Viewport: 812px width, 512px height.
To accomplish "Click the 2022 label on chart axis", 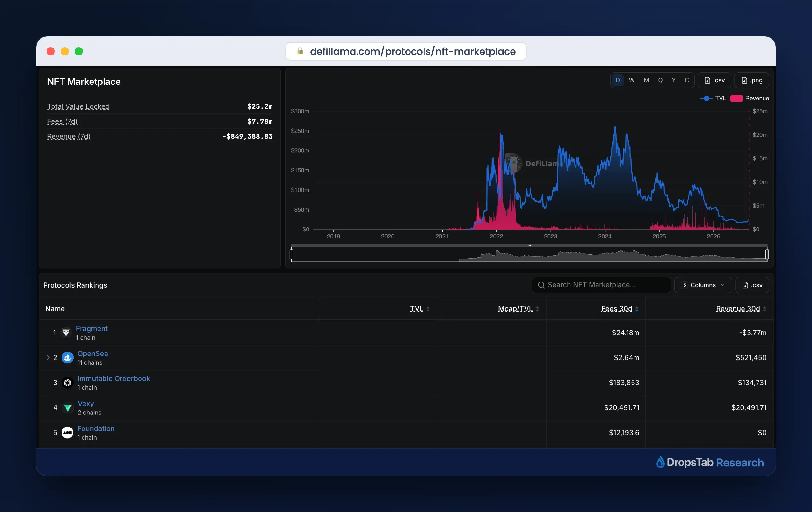I will pyautogui.click(x=496, y=236).
